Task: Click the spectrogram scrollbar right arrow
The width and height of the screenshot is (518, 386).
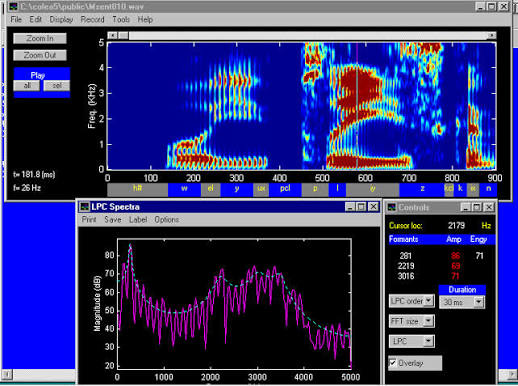Action: point(492,35)
